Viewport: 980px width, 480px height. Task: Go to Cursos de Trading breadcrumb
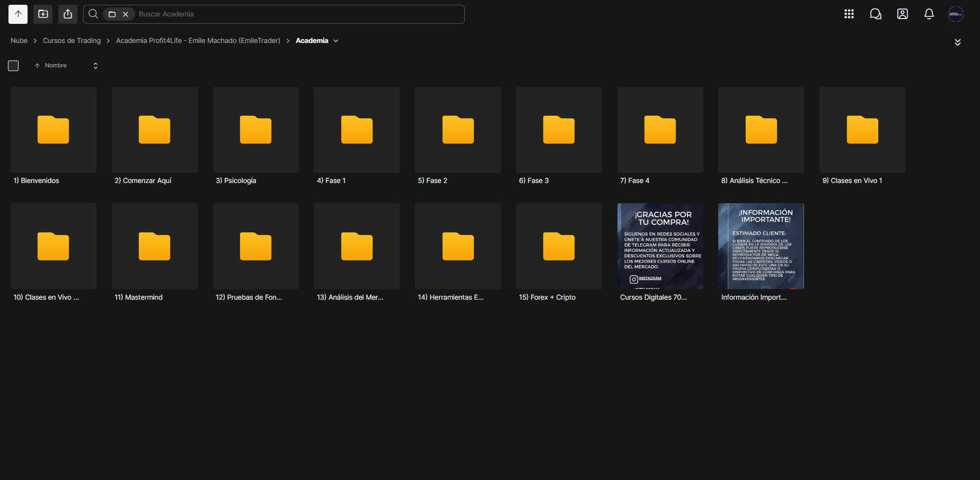coord(72,41)
